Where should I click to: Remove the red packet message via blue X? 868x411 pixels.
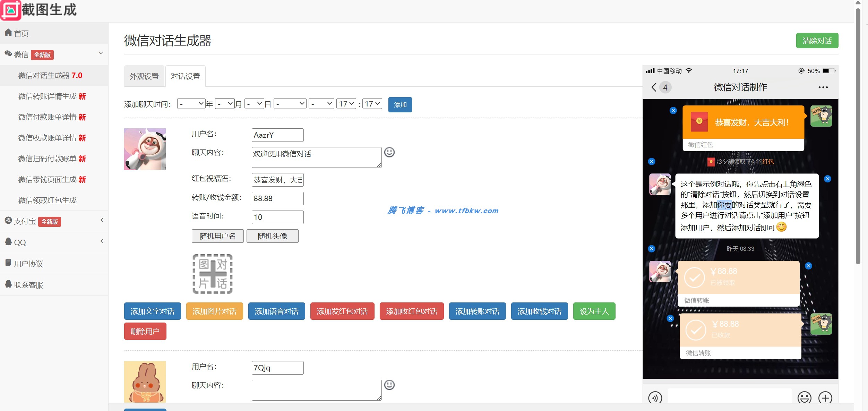[673, 111]
